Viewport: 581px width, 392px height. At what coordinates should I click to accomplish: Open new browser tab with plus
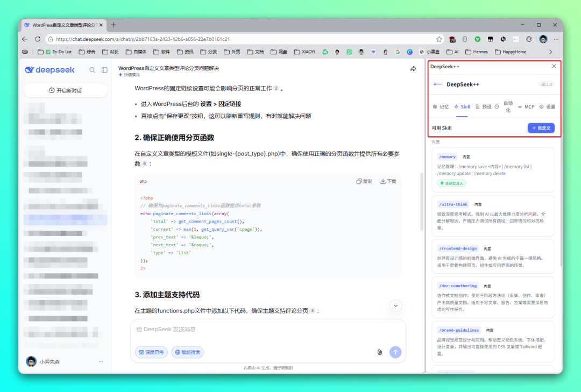(114, 25)
